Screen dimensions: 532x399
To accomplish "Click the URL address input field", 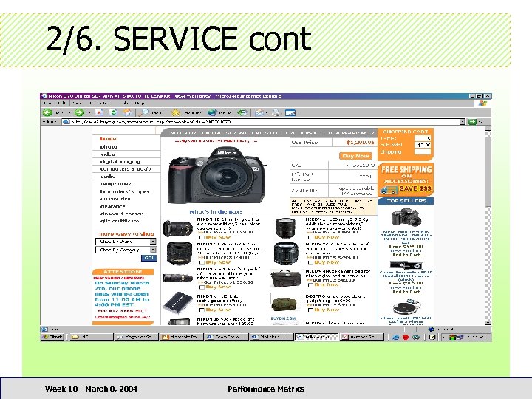I will coord(264,121).
